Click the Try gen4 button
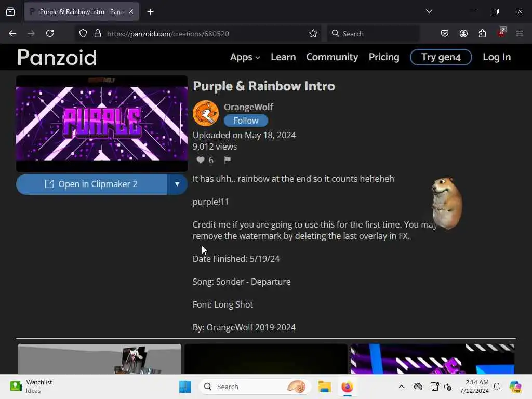The image size is (532, 399). (441, 57)
